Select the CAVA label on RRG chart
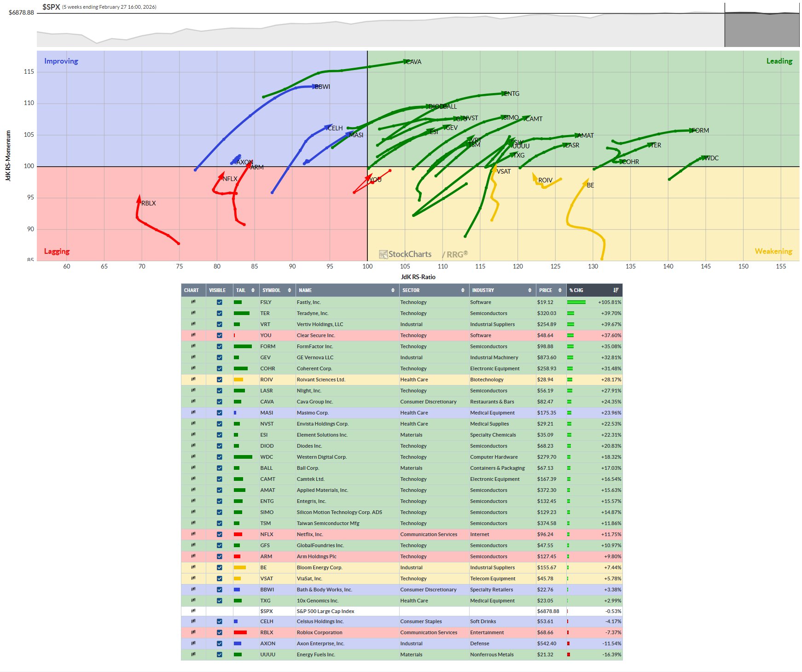The image size is (802, 672). point(414,62)
